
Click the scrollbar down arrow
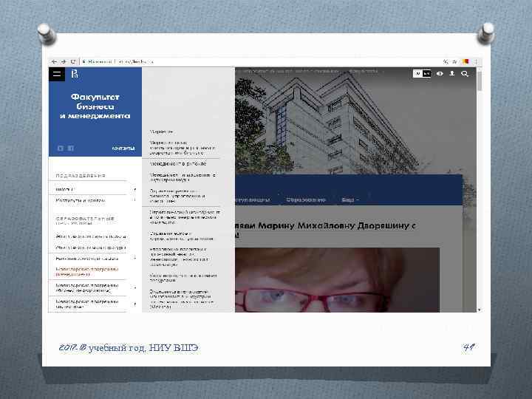pyautogui.click(x=480, y=310)
